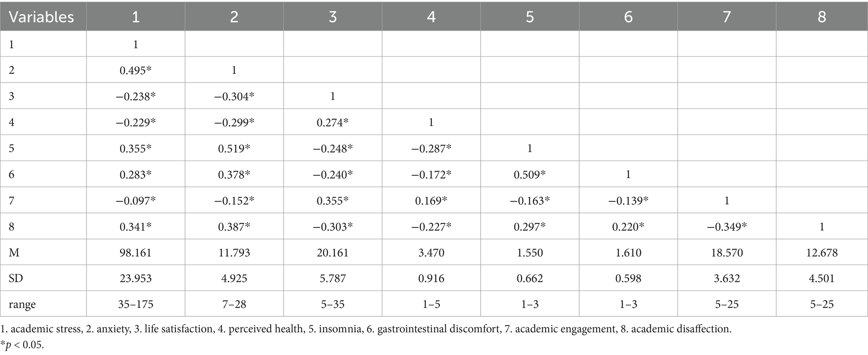Select mean value 12.678
868x355 pixels.
click(x=822, y=252)
